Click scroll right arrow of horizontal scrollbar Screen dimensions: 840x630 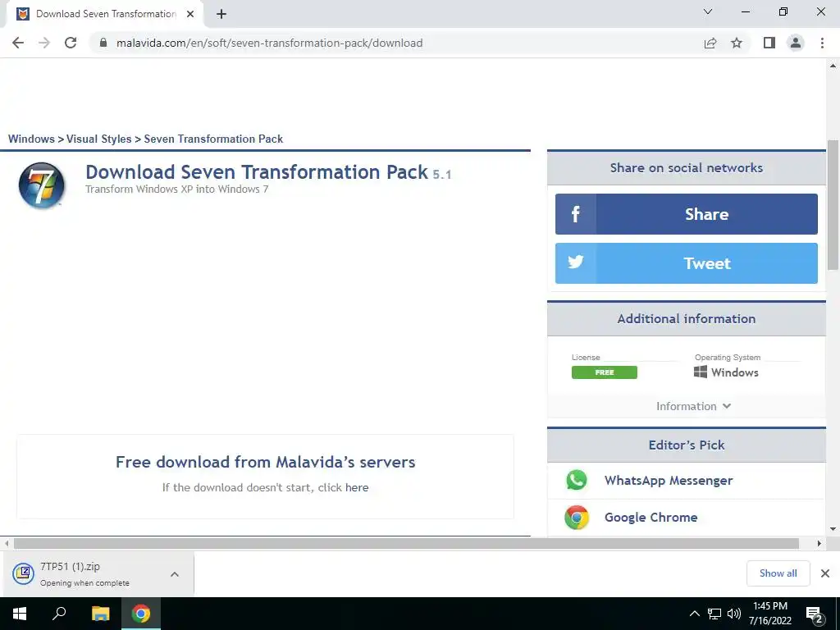pyautogui.click(x=819, y=543)
